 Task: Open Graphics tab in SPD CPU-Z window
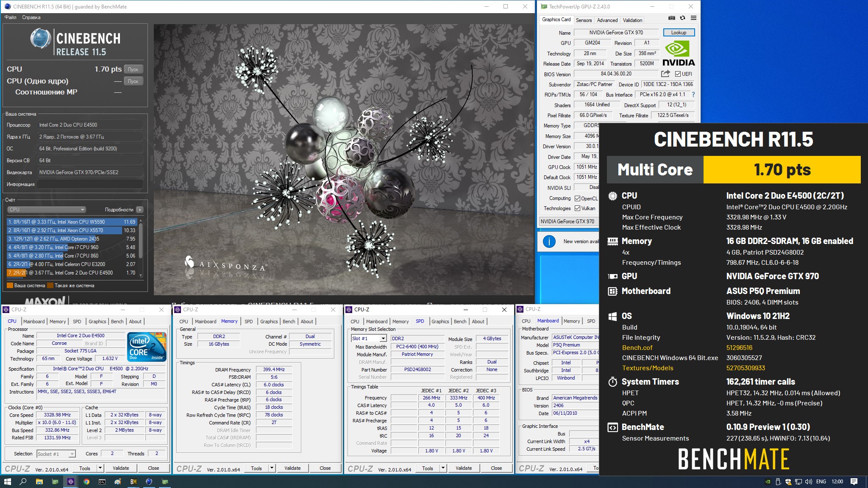pos(440,322)
